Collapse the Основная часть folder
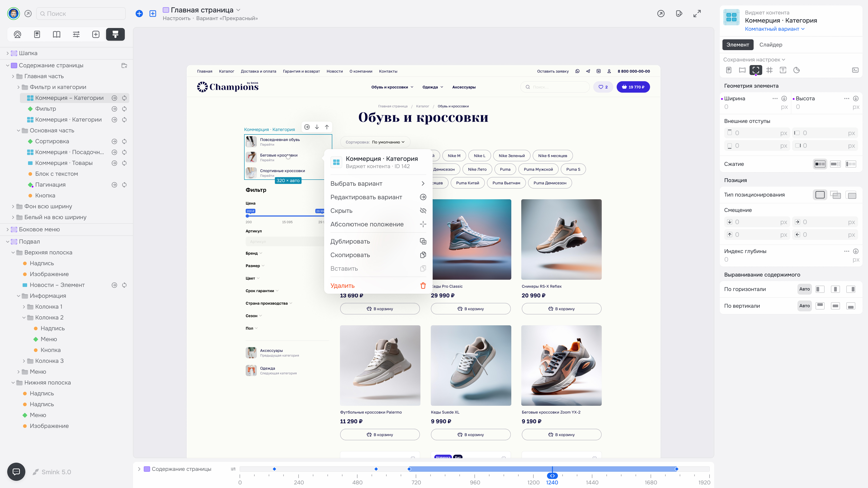The height and width of the screenshot is (488, 868). point(19,130)
